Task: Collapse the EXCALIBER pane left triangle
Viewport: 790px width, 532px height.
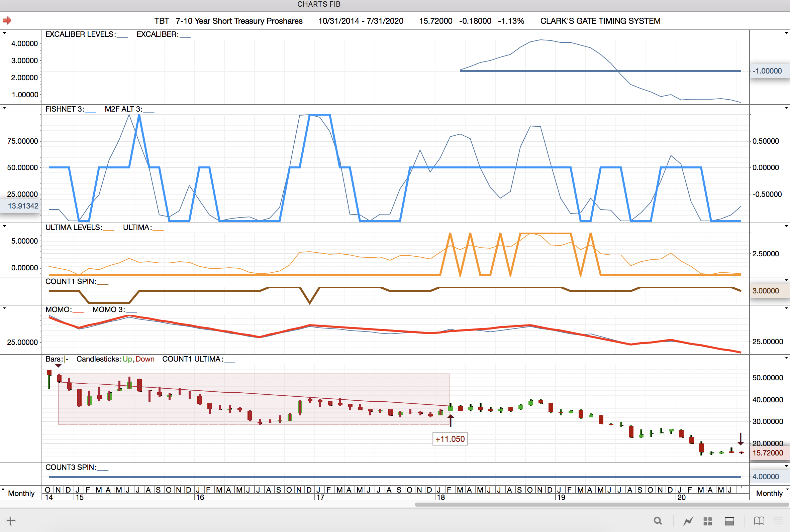Action: click(4, 33)
